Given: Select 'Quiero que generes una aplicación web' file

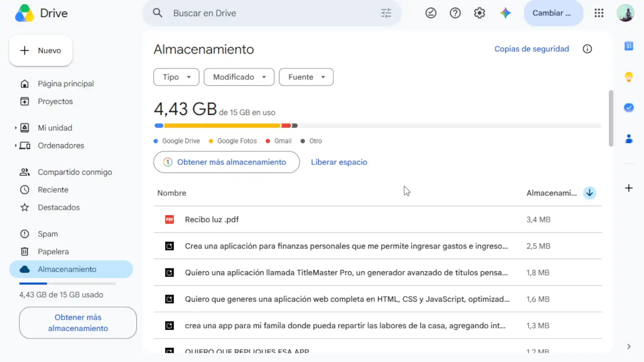Looking at the screenshot, I should point(378,299).
